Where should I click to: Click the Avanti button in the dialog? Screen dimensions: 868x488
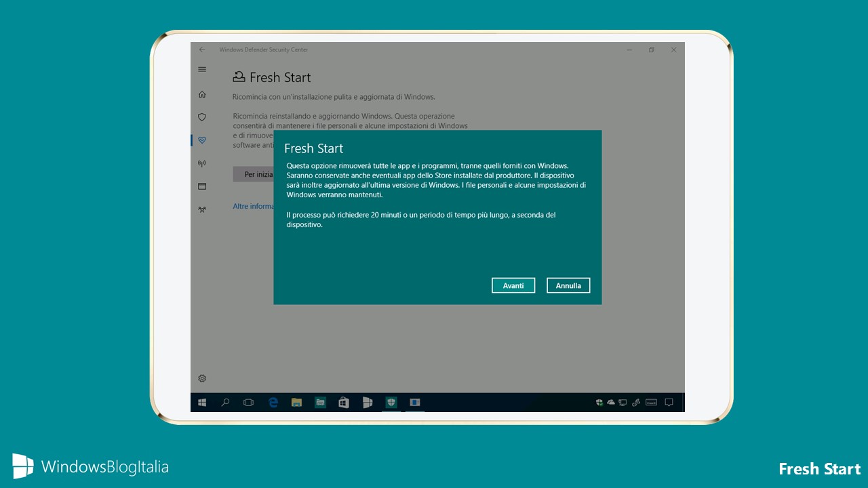coord(513,285)
